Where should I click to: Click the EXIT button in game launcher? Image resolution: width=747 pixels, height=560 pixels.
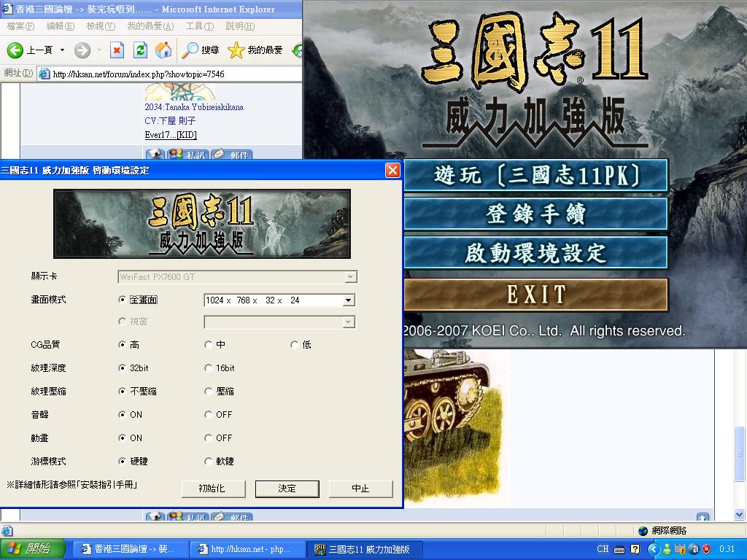(535, 295)
